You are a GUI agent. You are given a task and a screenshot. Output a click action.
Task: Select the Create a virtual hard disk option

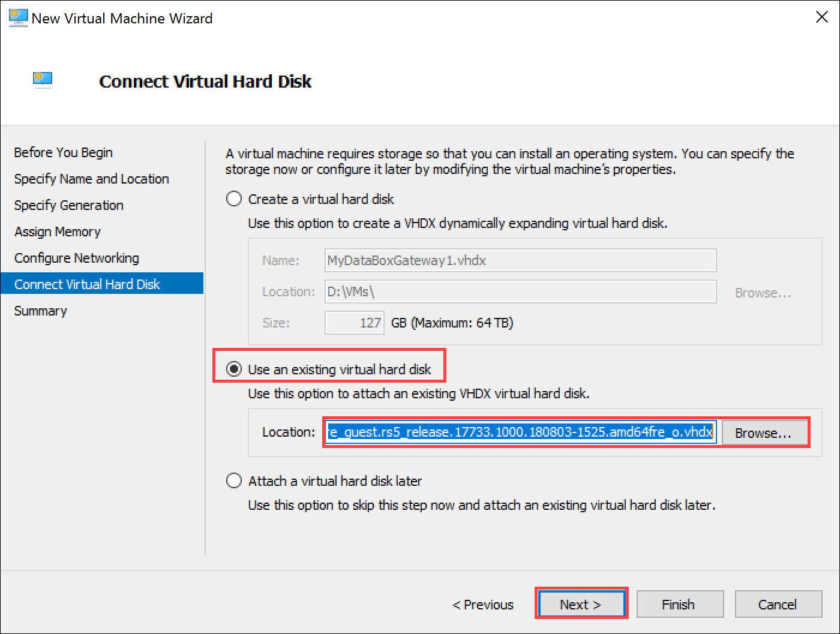click(x=233, y=199)
